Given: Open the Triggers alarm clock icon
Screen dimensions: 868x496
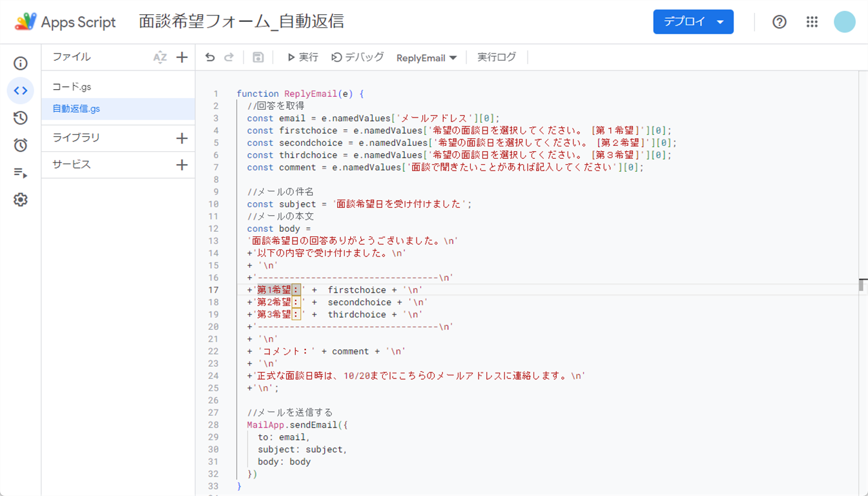Looking at the screenshot, I should 21,145.
